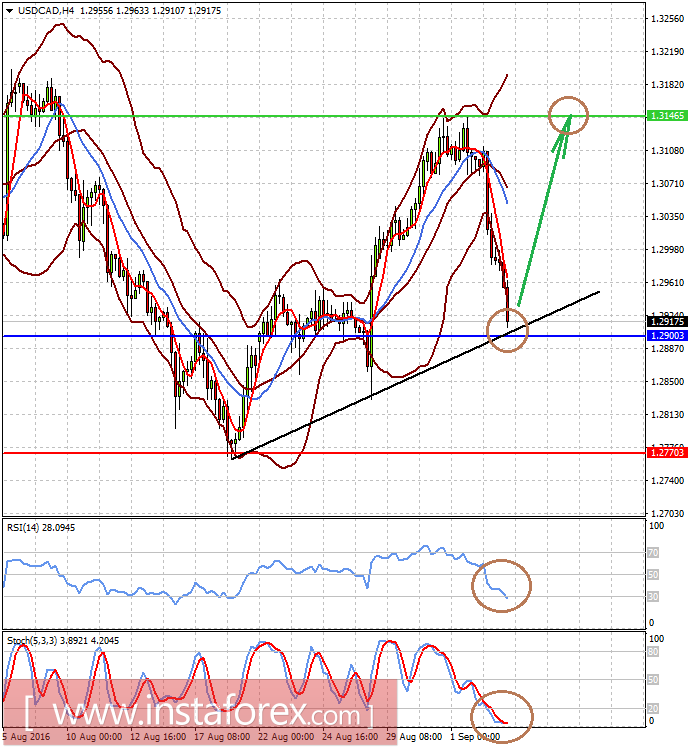This screenshot has width=688, height=748.
Task: Click the green 1.31465 price label
Action: coord(667,116)
